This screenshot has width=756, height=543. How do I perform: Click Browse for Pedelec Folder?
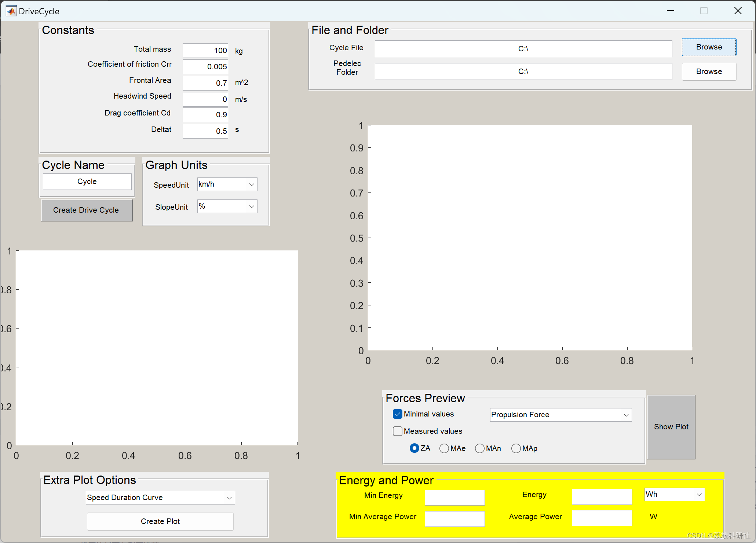[709, 71]
